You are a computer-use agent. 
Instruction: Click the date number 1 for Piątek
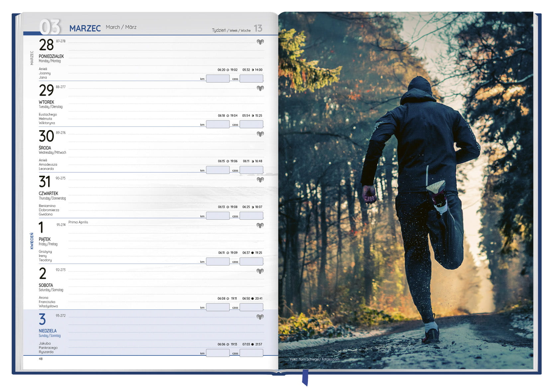point(41,228)
